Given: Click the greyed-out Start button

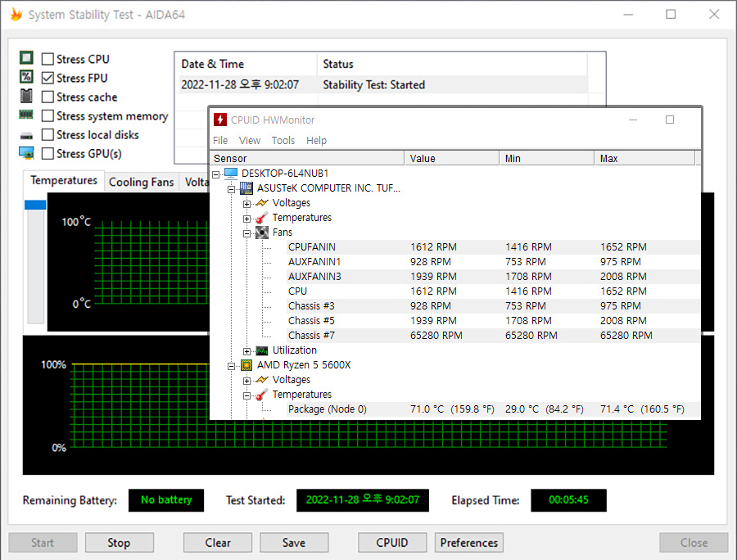Looking at the screenshot, I should click(x=43, y=543).
